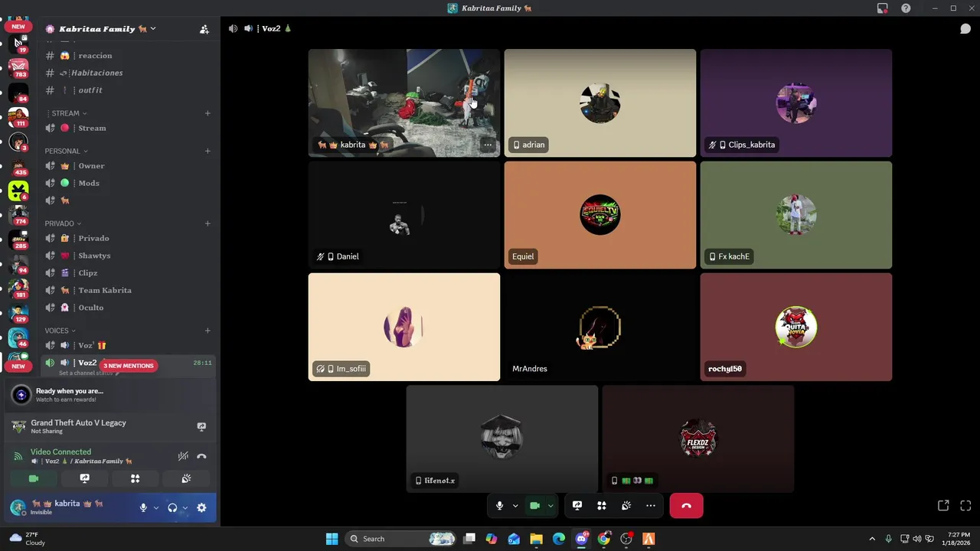Start an activity from call control bar

coord(602,506)
